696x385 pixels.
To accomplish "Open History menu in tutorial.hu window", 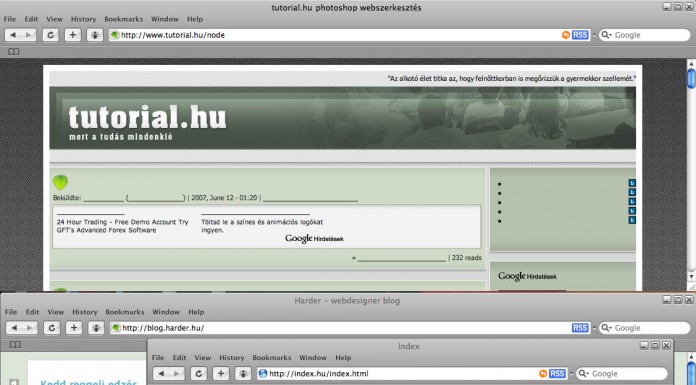I will [83, 19].
